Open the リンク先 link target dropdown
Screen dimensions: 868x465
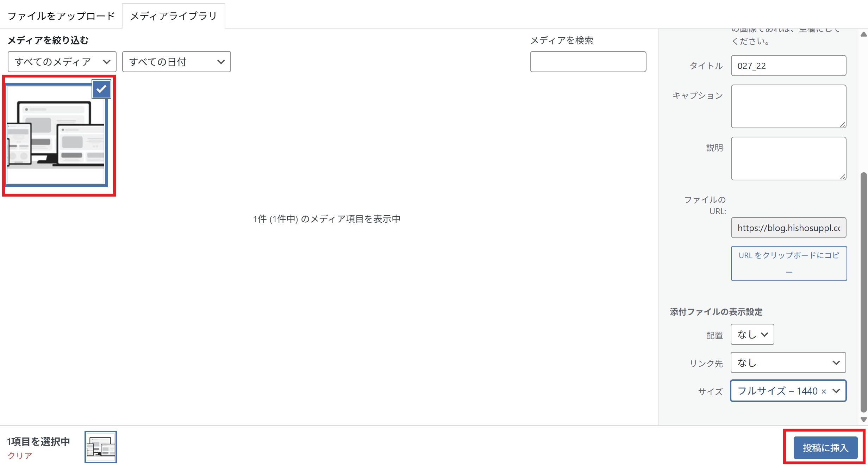click(788, 362)
